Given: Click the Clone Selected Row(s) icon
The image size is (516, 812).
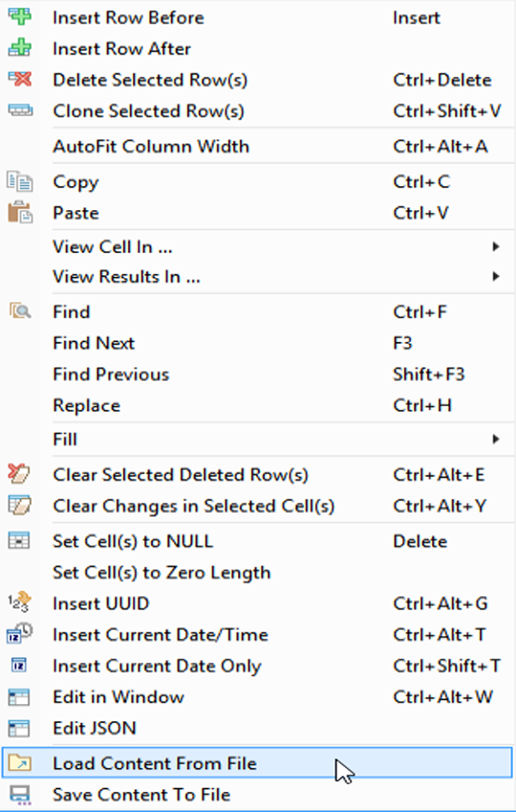Looking at the screenshot, I should 20,110.
